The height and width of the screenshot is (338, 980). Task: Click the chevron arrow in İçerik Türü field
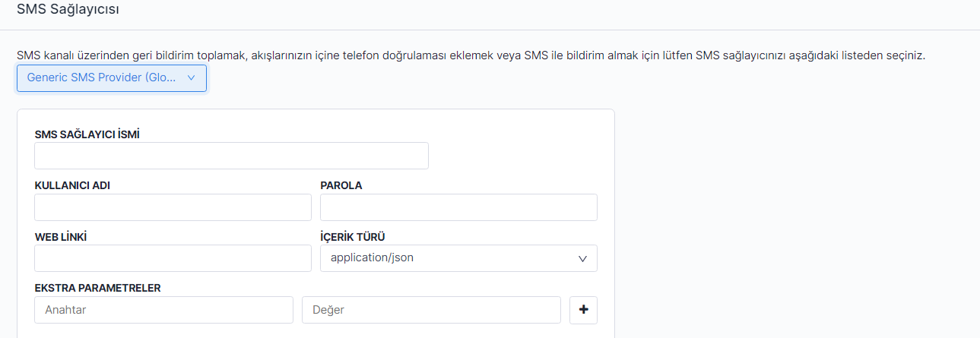point(582,258)
